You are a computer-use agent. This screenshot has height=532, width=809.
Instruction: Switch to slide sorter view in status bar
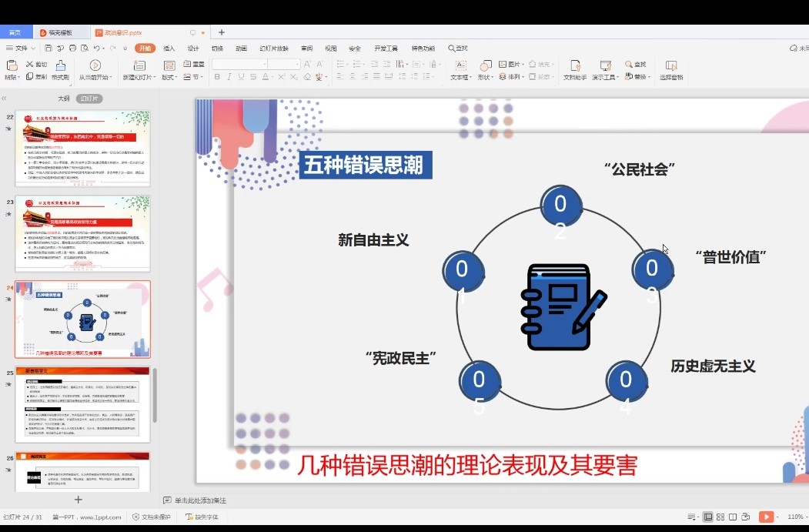pos(720,517)
